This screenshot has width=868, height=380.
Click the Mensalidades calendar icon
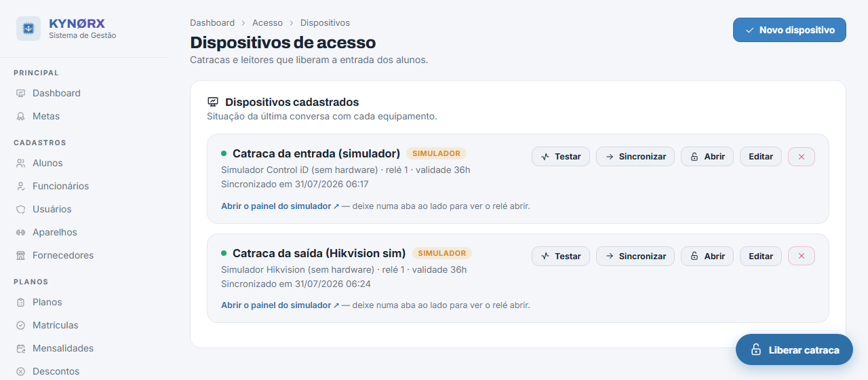[x=20, y=348]
